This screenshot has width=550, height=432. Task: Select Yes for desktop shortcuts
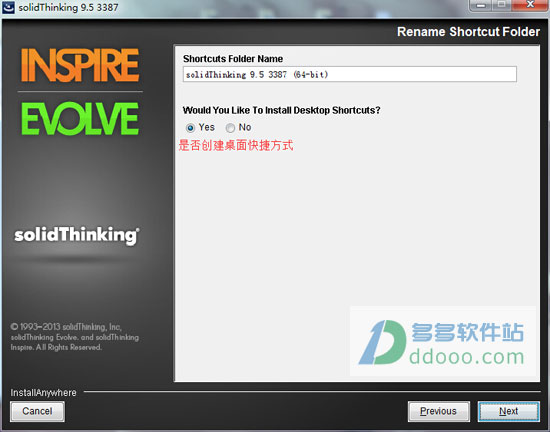(190, 128)
